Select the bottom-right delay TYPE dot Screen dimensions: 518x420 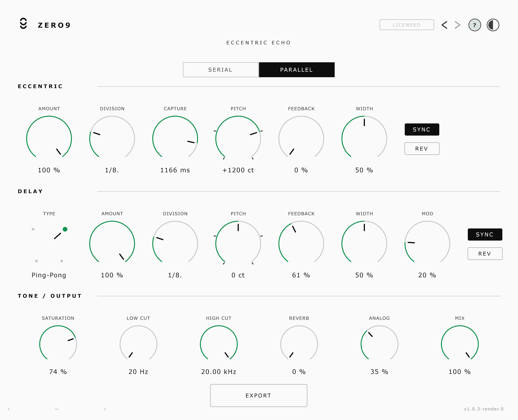point(62,261)
